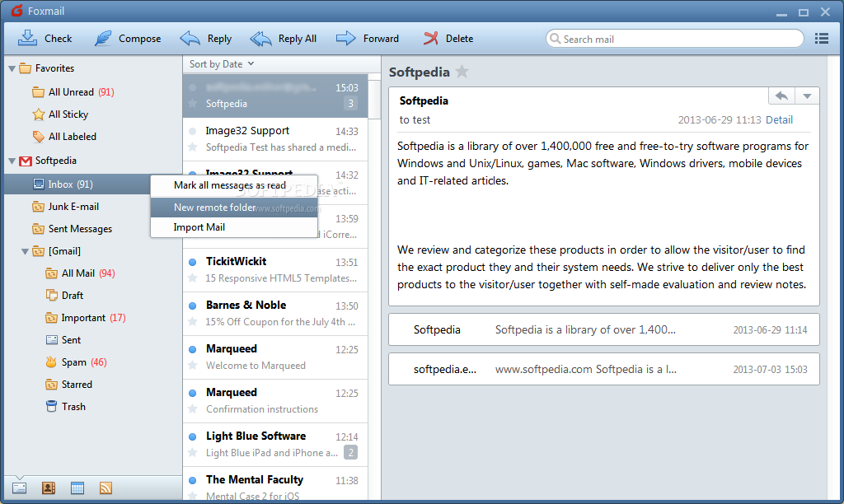The height and width of the screenshot is (504, 844).
Task: Open the Sent Messages folder
Action: pos(73,229)
